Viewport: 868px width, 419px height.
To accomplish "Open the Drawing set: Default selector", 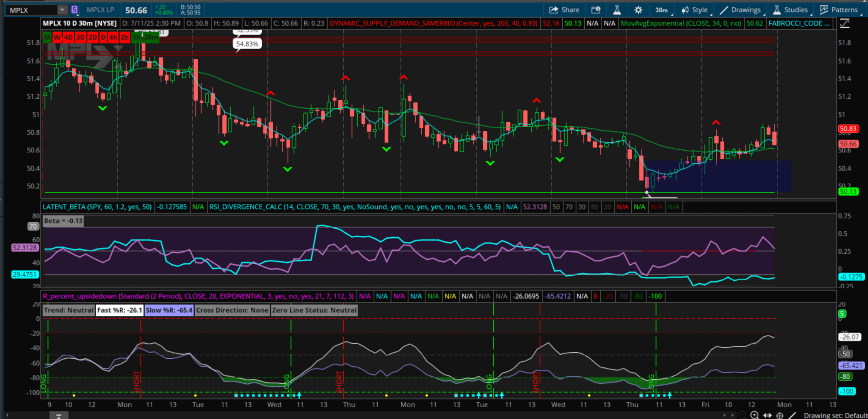I will coord(835,415).
